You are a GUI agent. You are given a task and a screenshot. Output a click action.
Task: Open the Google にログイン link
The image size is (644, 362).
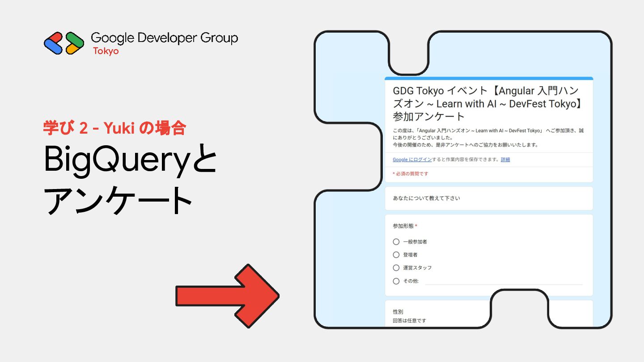pos(412,160)
